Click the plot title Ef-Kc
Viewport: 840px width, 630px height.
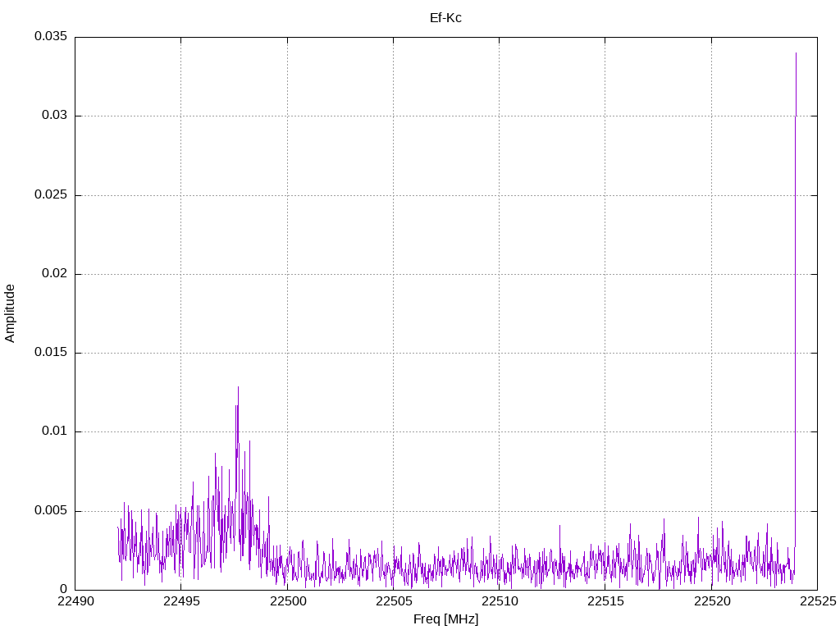click(x=445, y=18)
